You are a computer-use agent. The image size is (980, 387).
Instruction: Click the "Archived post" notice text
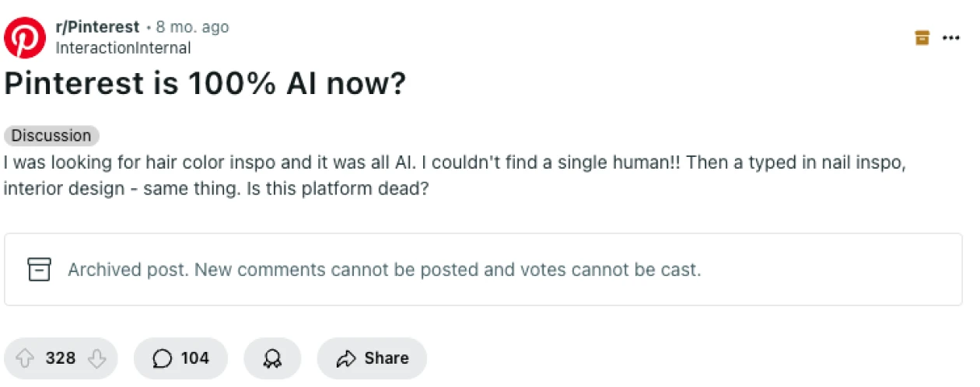tap(384, 270)
